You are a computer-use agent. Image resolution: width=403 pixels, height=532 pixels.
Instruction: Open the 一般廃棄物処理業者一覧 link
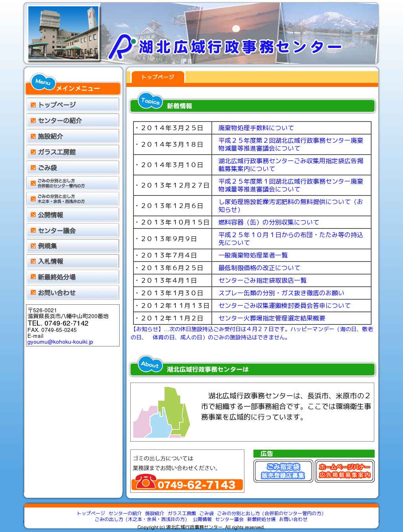(x=253, y=256)
